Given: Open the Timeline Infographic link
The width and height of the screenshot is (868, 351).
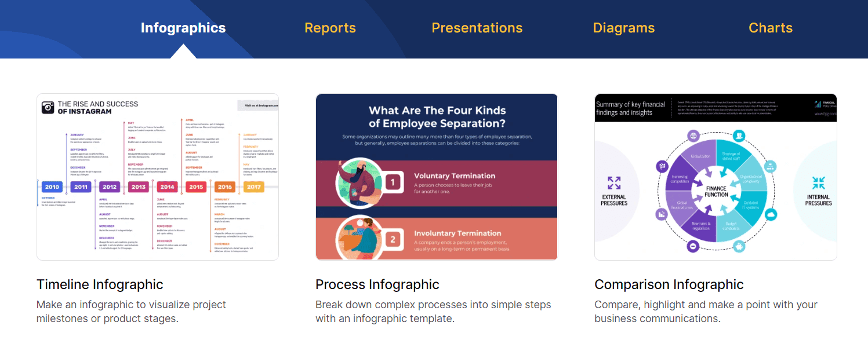Looking at the screenshot, I should (100, 284).
